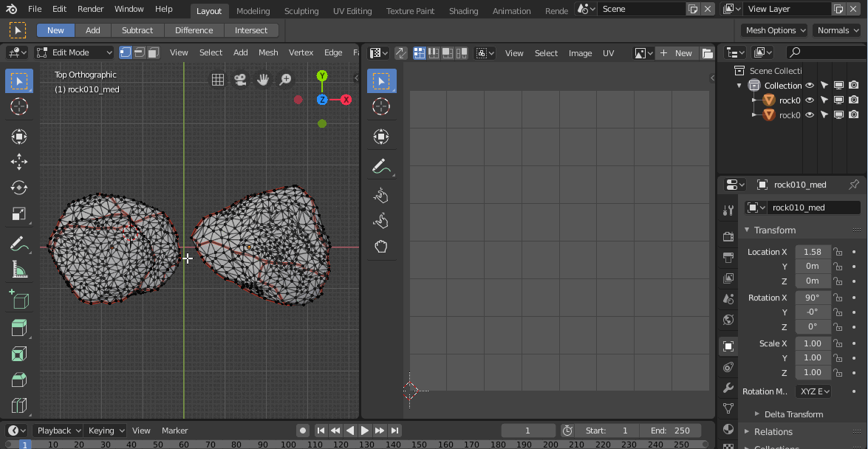Screen dimensions: 868x449
Task: Open the World Properties tab
Action: click(x=728, y=320)
